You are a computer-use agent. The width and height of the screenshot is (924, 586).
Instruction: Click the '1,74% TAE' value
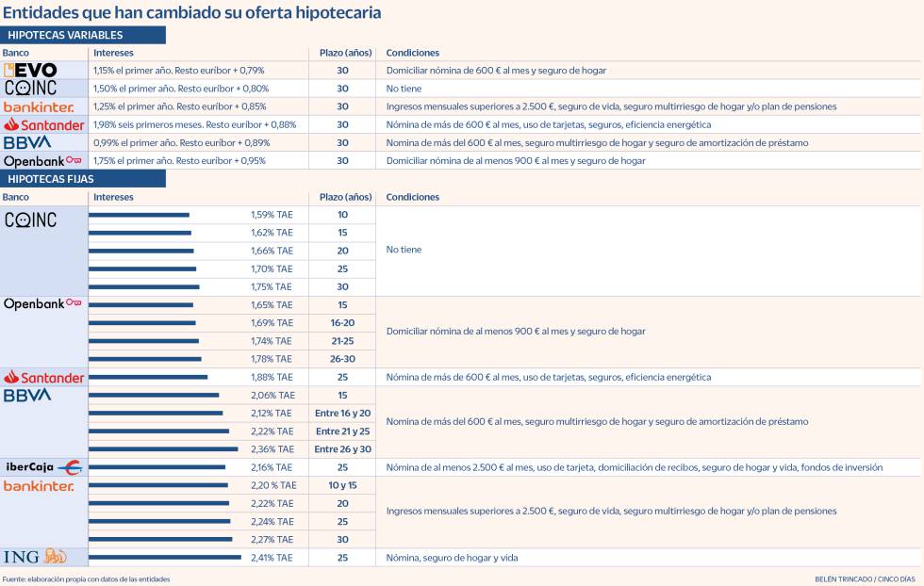coord(272,341)
